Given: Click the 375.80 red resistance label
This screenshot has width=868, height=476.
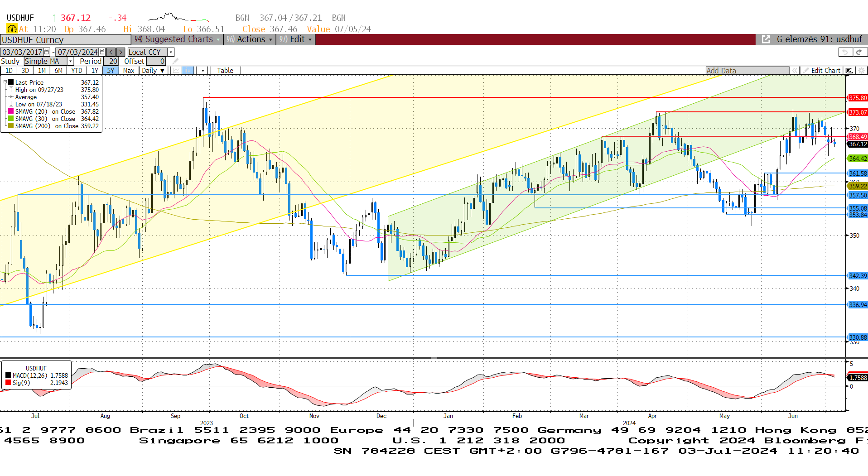Looking at the screenshot, I should click(858, 98).
